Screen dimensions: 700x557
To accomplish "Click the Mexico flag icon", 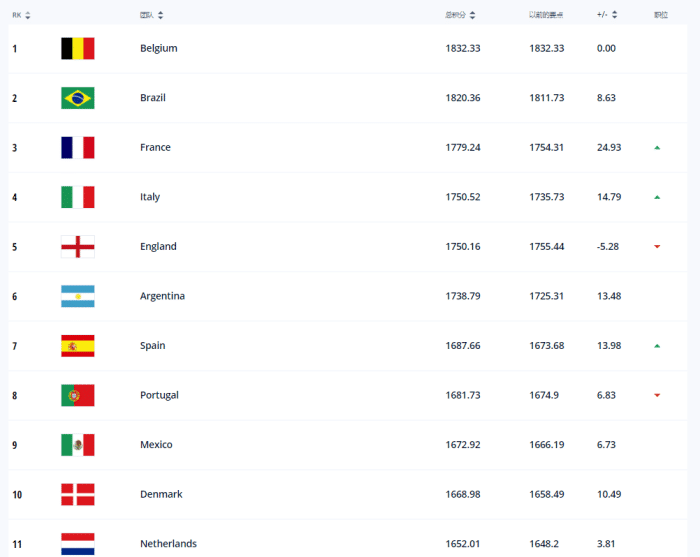I will 77,445.
